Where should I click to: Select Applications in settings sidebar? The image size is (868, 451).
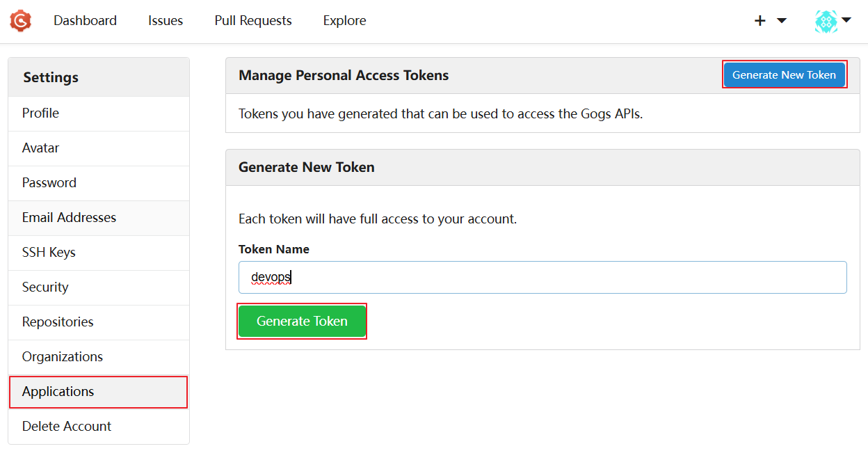point(58,391)
